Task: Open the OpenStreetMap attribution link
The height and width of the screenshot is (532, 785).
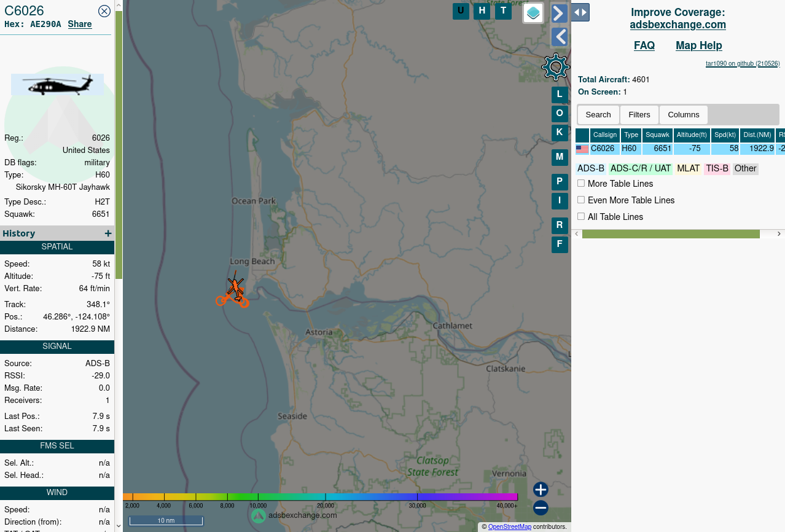Action: 510,526
